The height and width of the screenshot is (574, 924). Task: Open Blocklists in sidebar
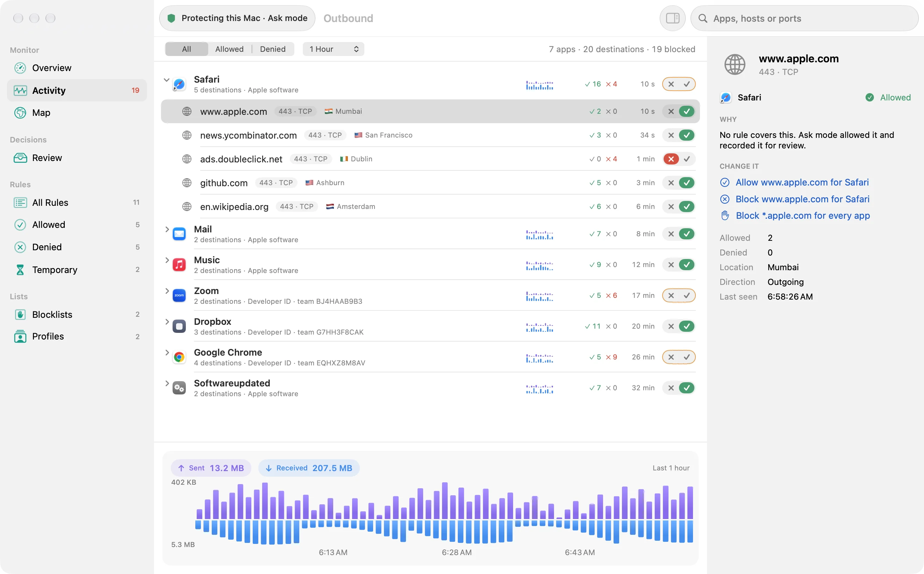pos(77,314)
